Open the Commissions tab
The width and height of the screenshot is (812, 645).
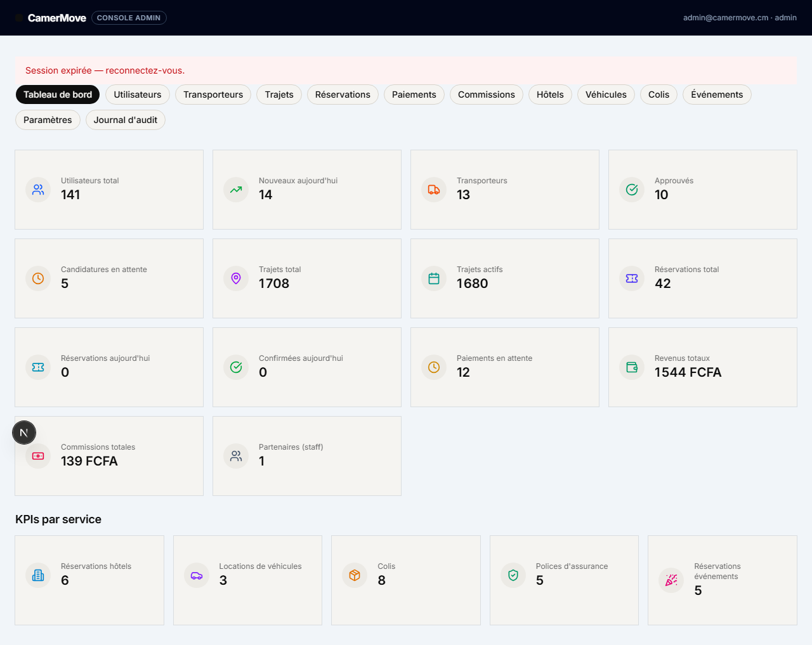[487, 94]
